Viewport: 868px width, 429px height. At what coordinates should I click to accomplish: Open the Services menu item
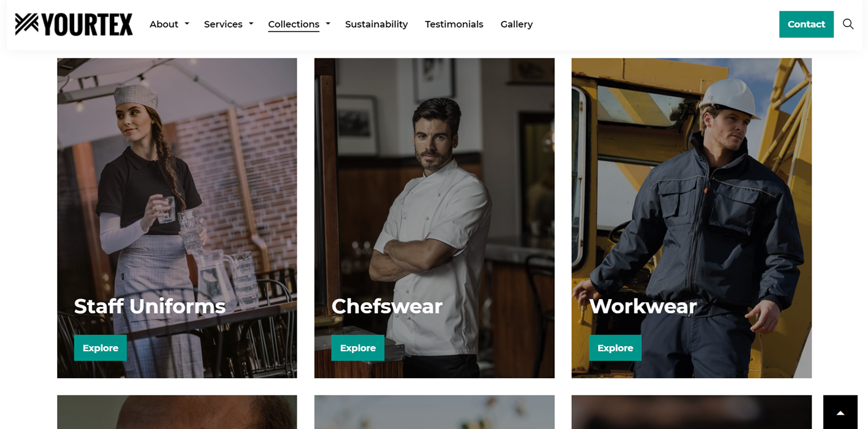tap(223, 25)
